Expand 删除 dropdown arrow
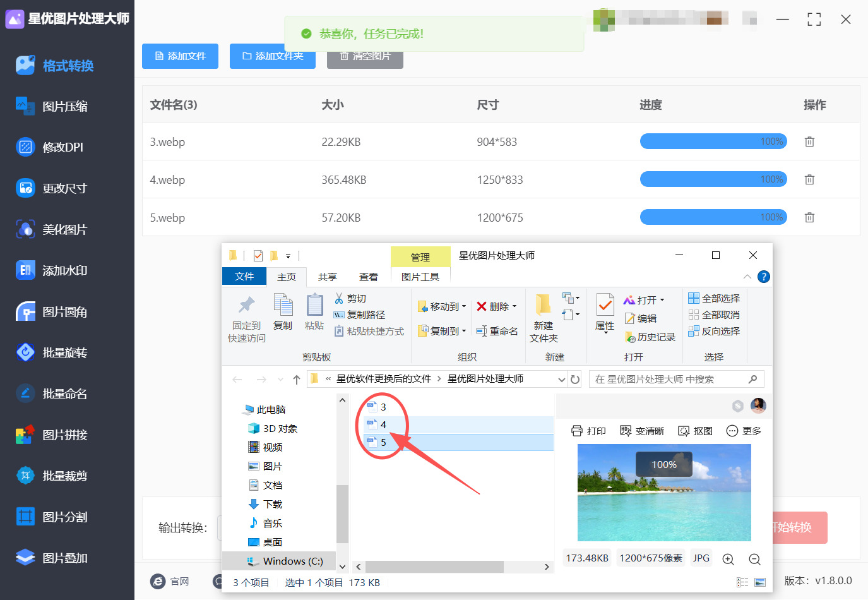The image size is (868, 600). (x=514, y=306)
